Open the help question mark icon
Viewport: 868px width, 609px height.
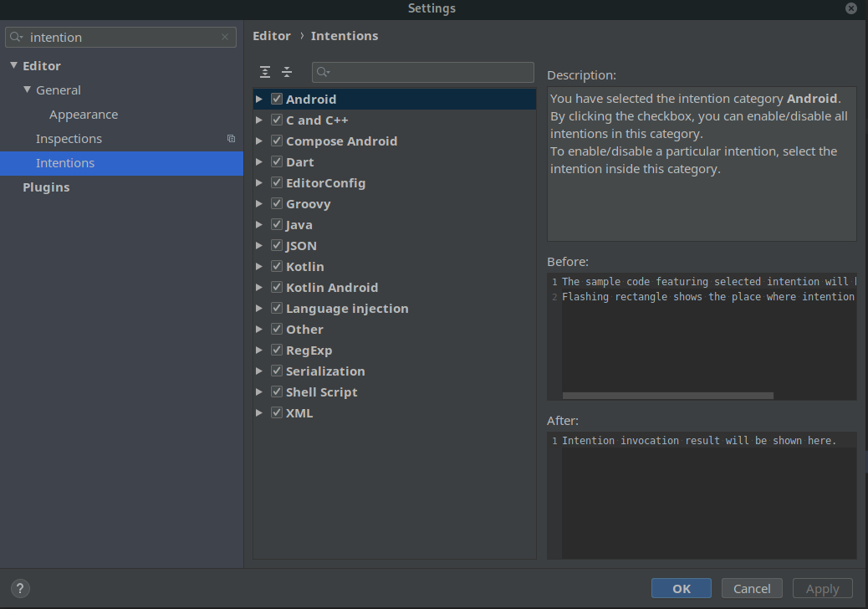[x=21, y=588]
